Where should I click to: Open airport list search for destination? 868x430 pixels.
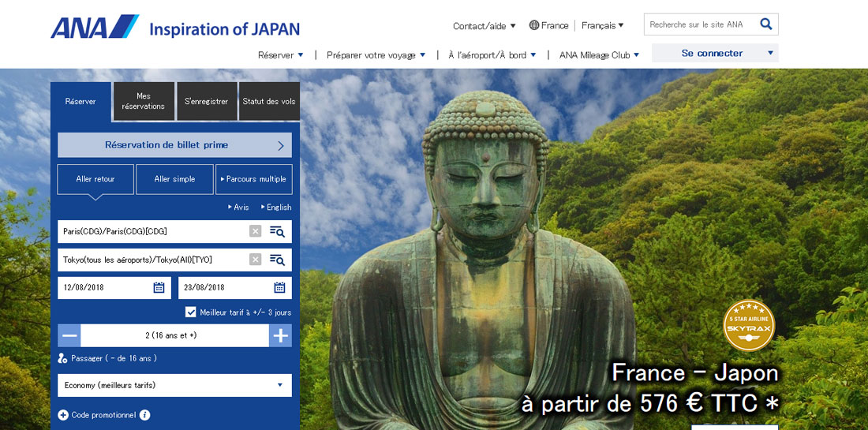click(x=277, y=260)
